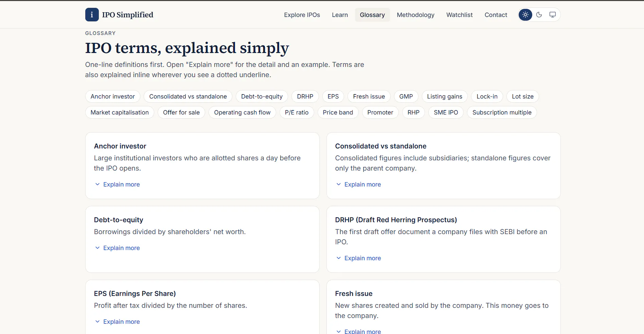Click the IPO Simplified logo icon

pos(92,15)
